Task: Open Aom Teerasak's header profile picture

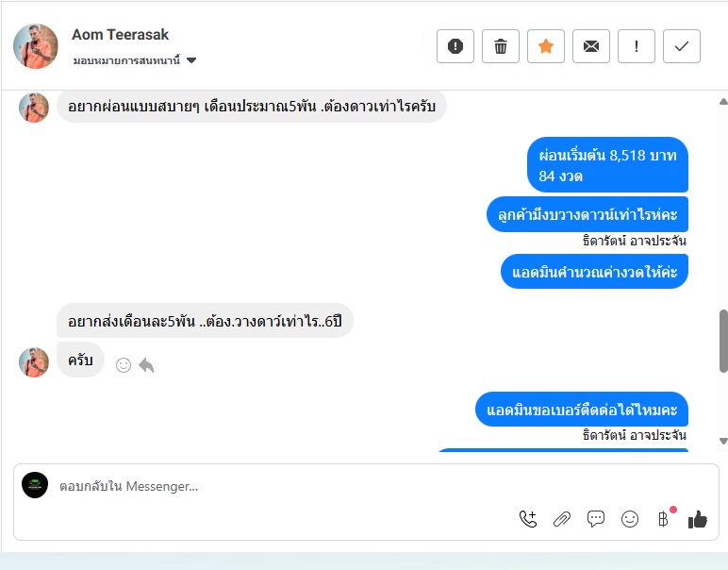Action: 36,46
